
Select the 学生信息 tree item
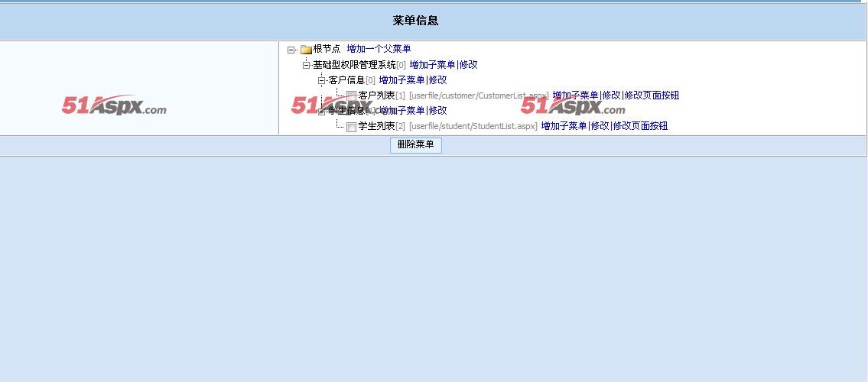[346, 111]
